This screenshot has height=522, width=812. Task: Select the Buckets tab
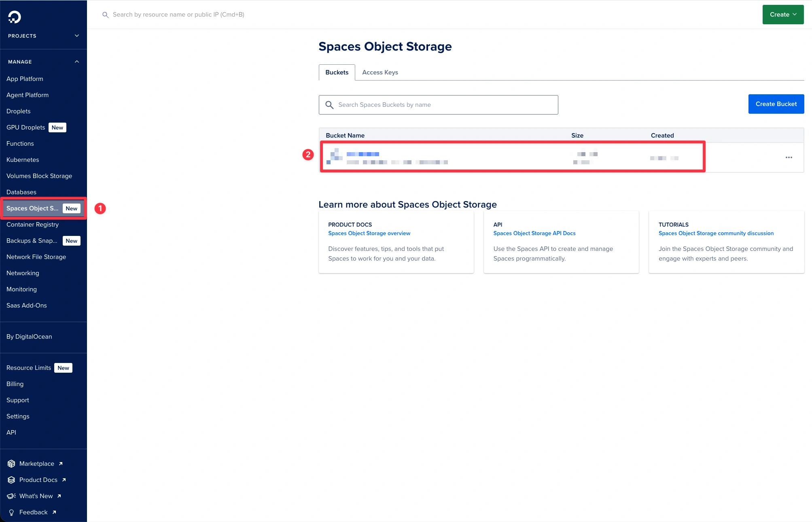(337, 72)
